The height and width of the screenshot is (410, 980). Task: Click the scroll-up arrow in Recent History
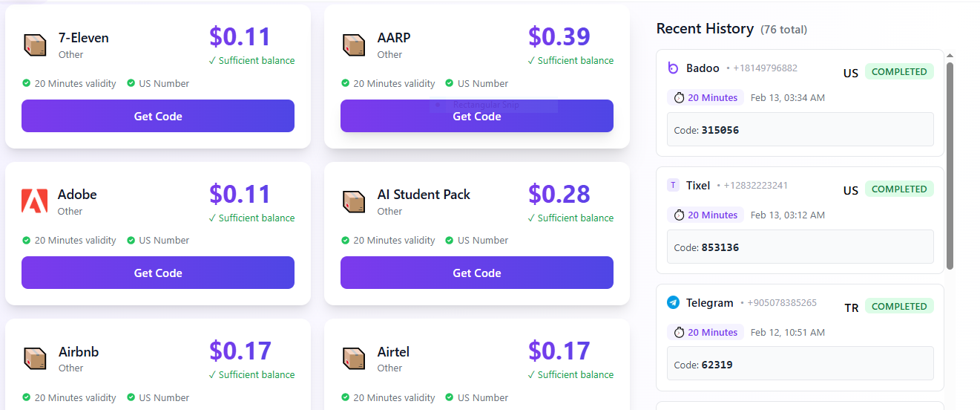(x=950, y=56)
